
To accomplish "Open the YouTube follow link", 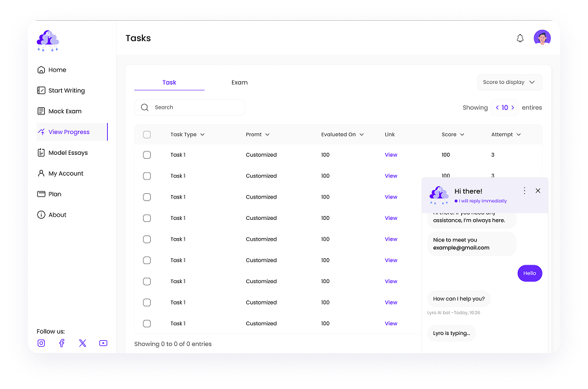I will 103,343.
